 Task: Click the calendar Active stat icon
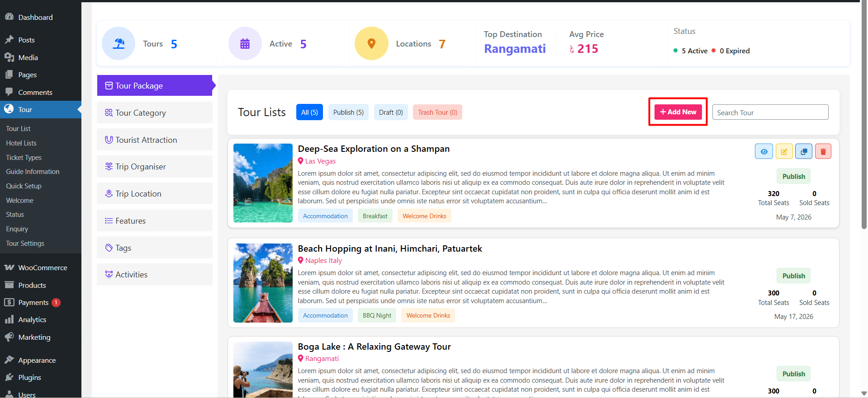245,44
